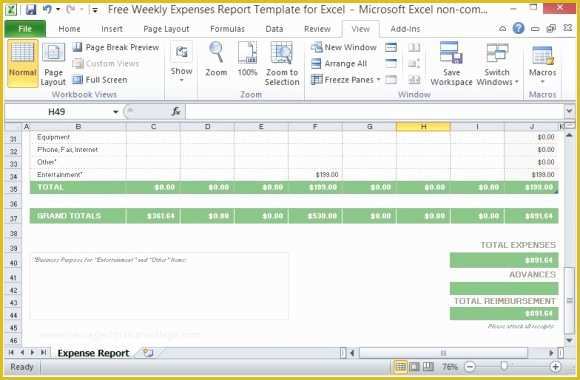Viewport: 580px width, 380px height.
Task: Click the Save icon in quick access toolbar
Action: pyautogui.click(x=31, y=9)
